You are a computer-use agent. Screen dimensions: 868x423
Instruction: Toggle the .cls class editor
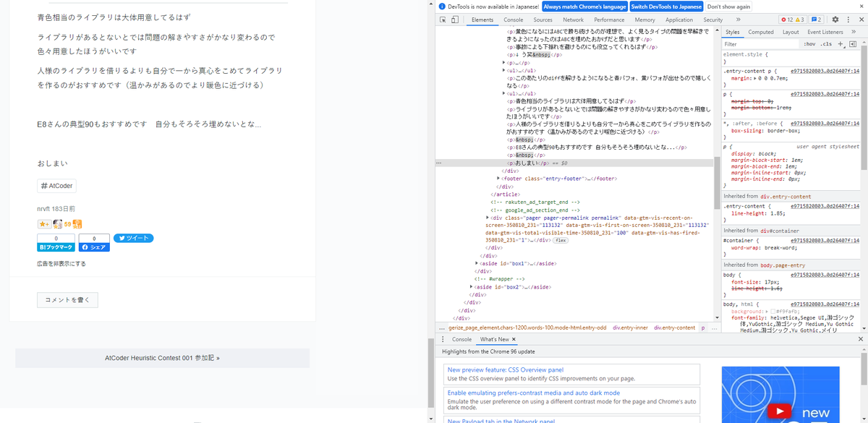coord(826,44)
